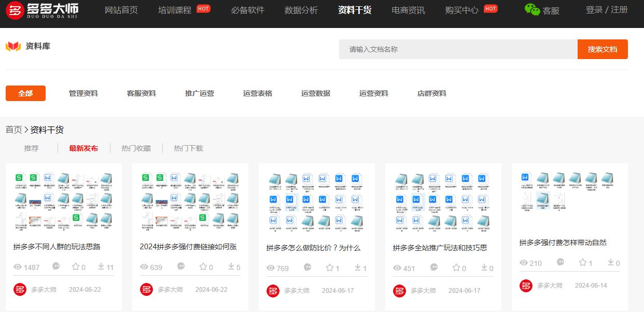Select the 全部 category button
The width and height of the screenshot is (644, 312).
[25, 93]
